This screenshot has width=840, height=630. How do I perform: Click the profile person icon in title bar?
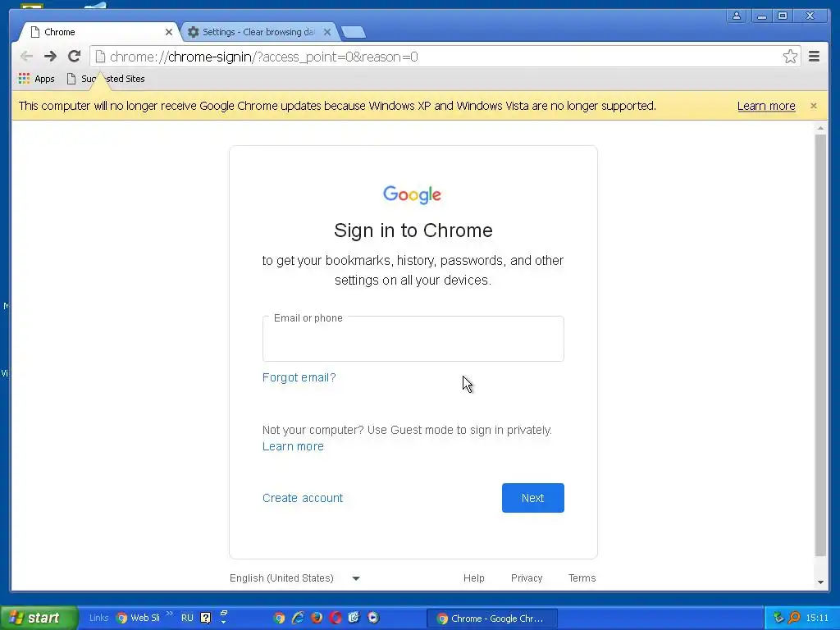click(x=737, y=16)
